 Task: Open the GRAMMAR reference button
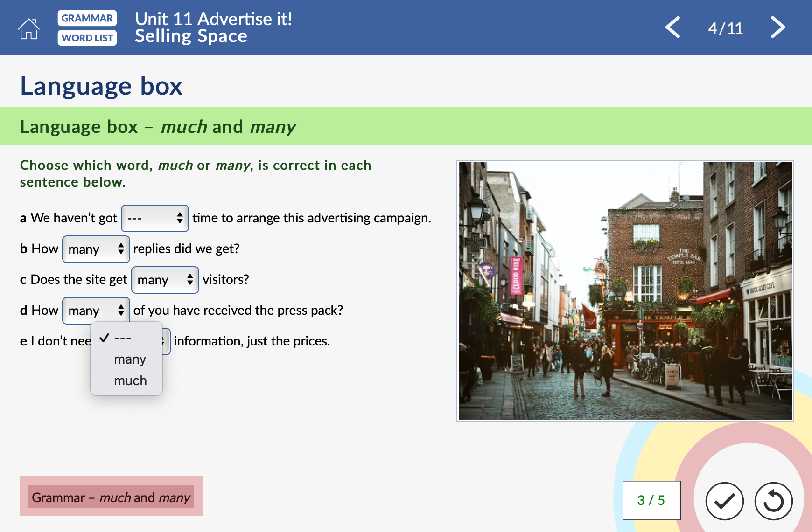tap(87, 18)
